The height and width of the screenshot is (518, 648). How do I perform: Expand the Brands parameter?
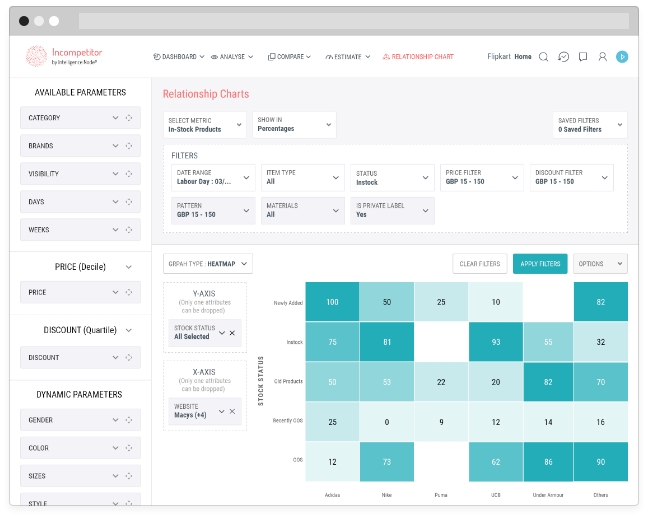115,146
